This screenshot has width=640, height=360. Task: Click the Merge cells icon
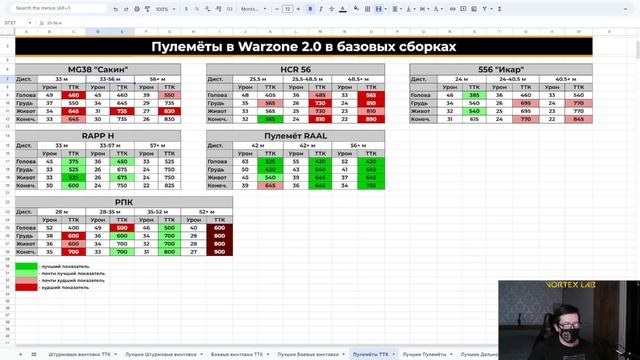pos(378,9)
